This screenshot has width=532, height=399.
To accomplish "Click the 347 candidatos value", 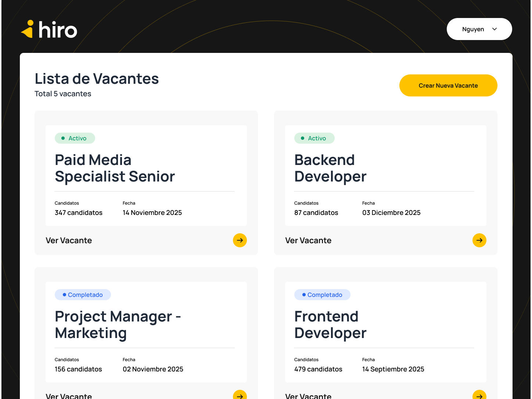I will 79,213.
